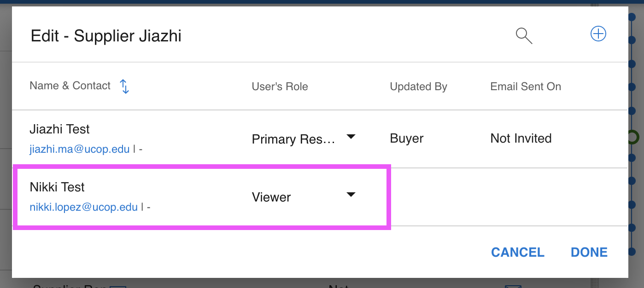Click the Name & Contact column header
644x288 pixels.
pos(70,86)
